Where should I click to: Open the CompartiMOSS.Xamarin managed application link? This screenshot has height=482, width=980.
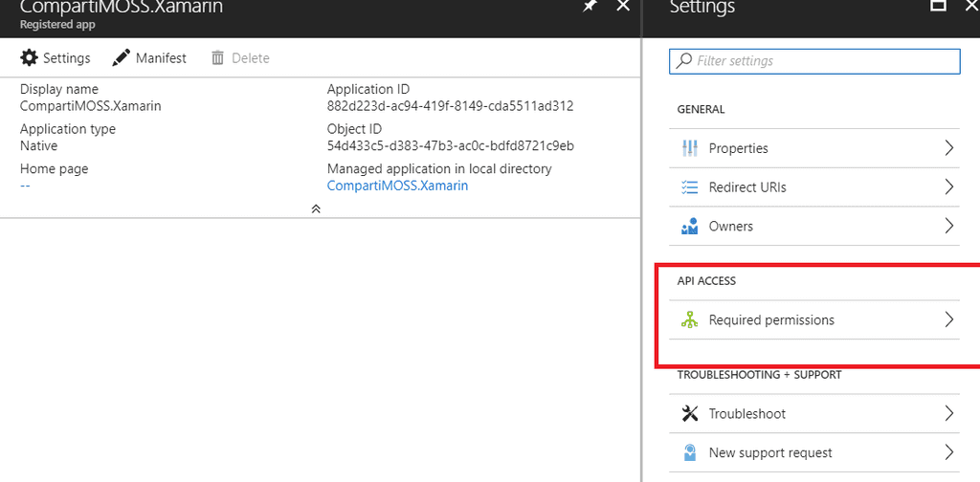(397, 186)
